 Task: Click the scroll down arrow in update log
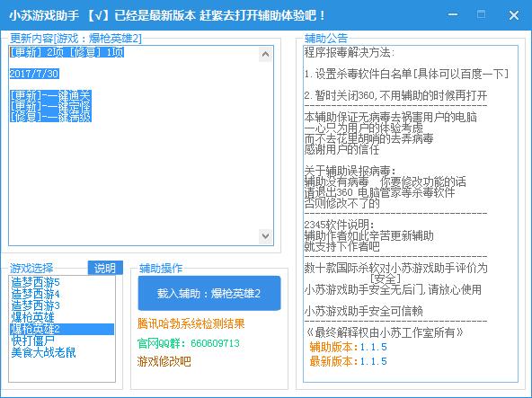(265, 235)
